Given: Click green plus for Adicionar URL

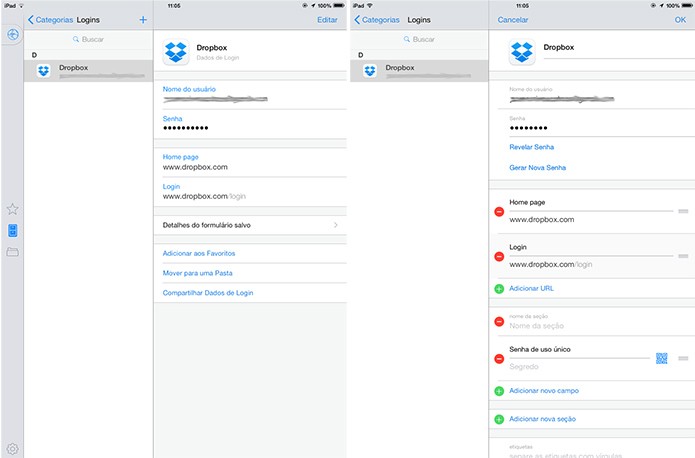Looking at the screenshot, I should click(499, 289).
